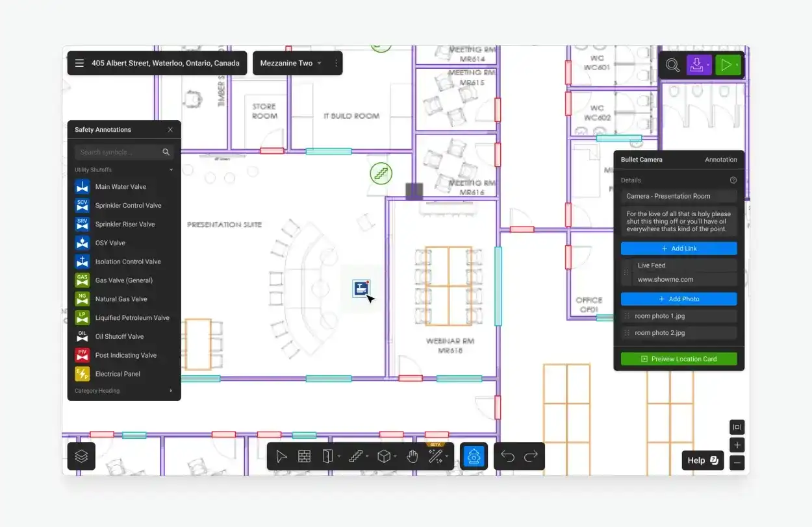Open the layers panel
Screen dimensions: 812x527
81,456
